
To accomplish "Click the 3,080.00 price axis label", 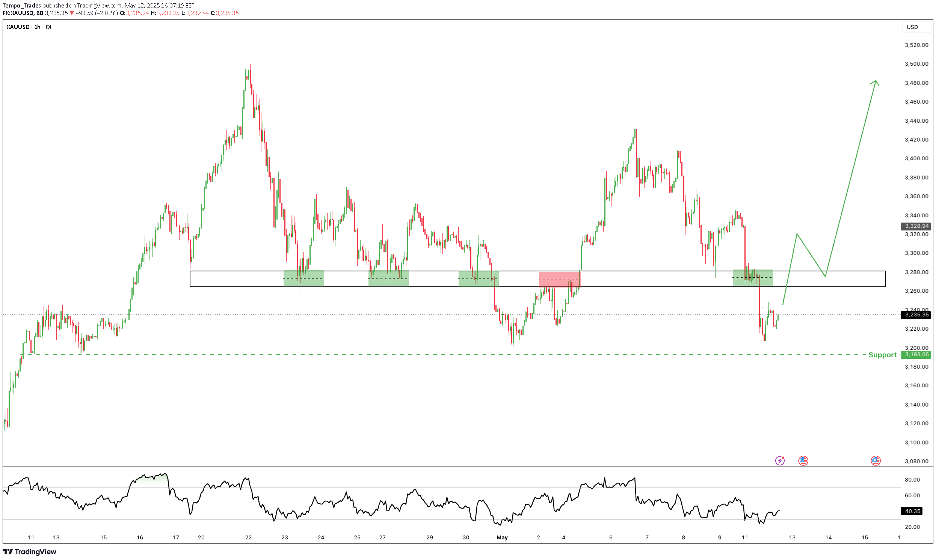I will (917, 462).
